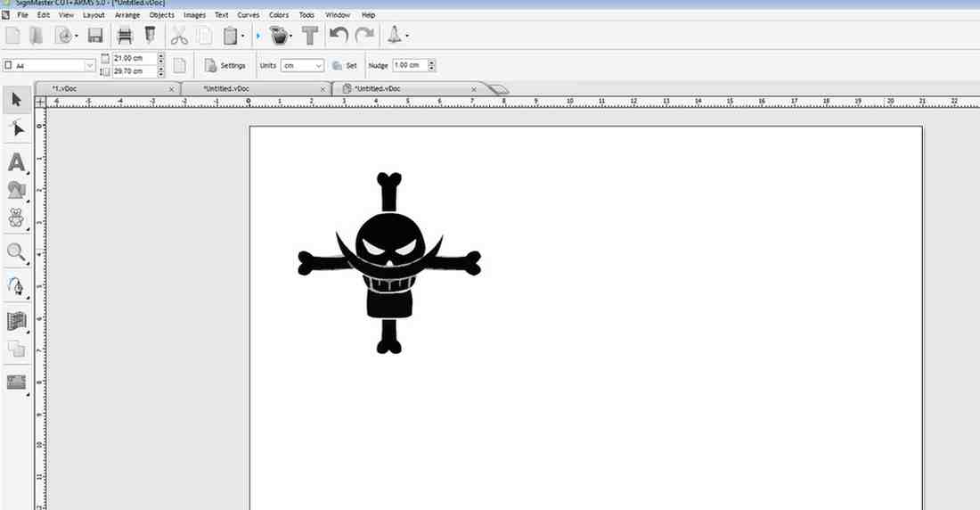This screenshot has height=510, width=980.
Task: Open the fill bucket color tool
Action: [279, 36]
